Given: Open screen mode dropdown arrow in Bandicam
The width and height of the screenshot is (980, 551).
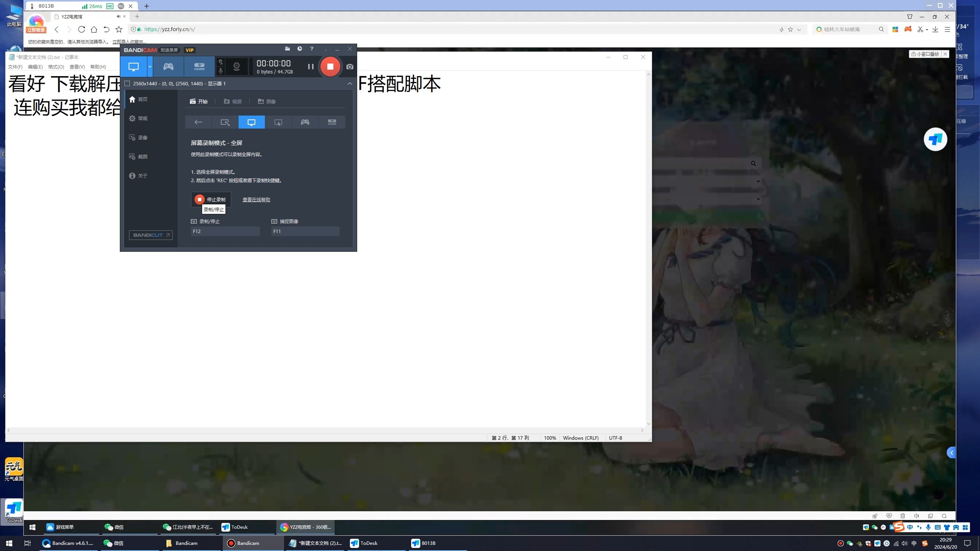Looking at the screenshot, I should (150, 67).
